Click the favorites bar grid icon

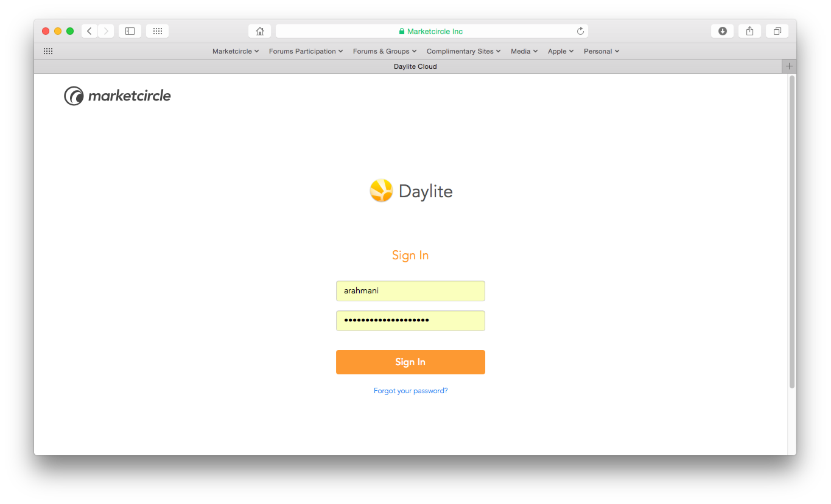48,51
